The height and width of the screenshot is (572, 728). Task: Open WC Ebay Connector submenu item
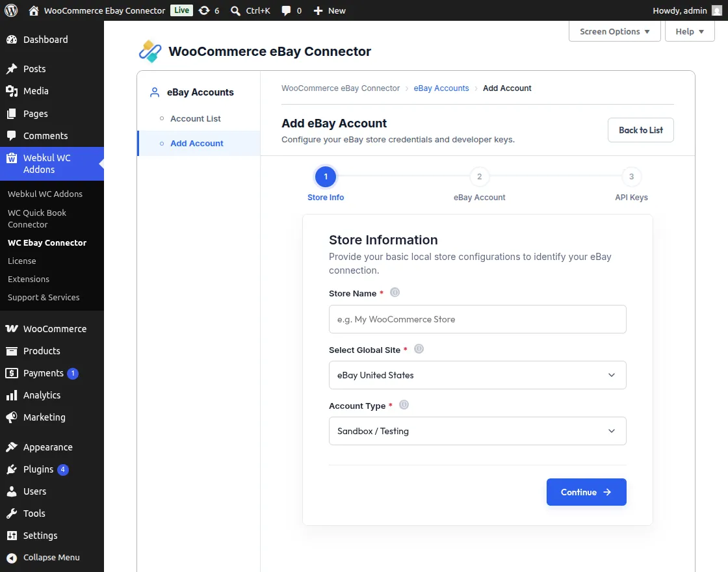(47, 243)
